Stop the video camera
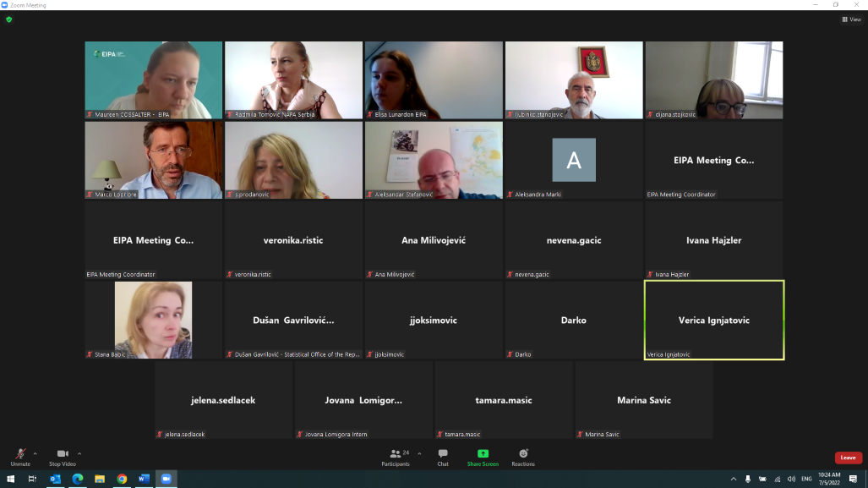 (62, 457)
